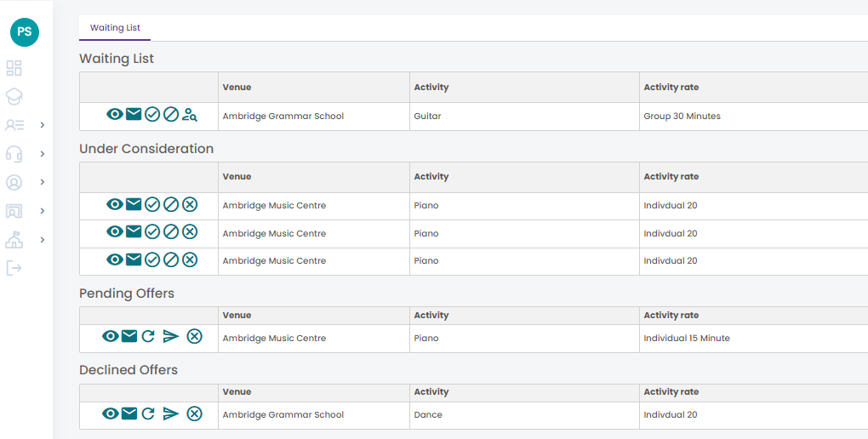Block the last Piano under consideration entry

(171, 259)
